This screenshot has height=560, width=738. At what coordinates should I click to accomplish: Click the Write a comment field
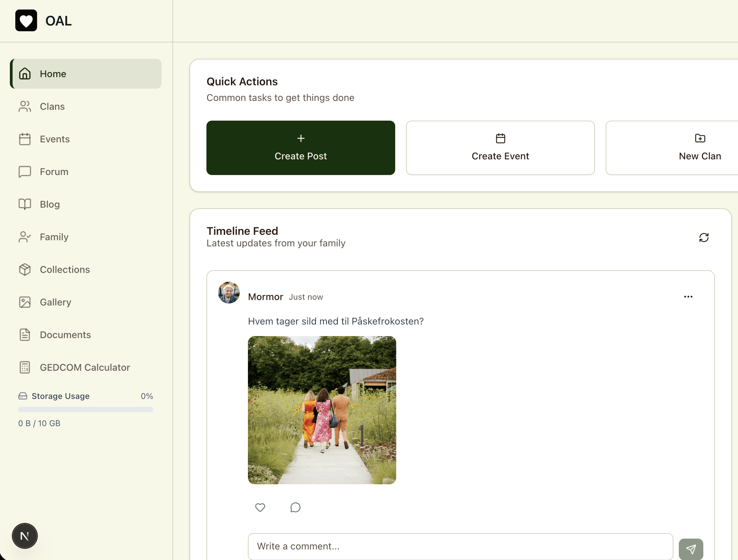click(x=460, y=546)
